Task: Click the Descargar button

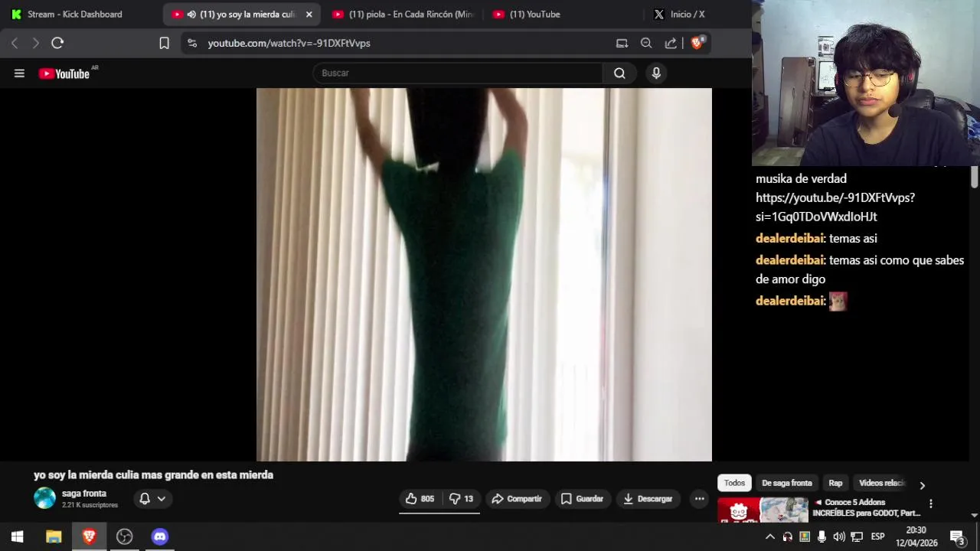Action: point(648,499)
